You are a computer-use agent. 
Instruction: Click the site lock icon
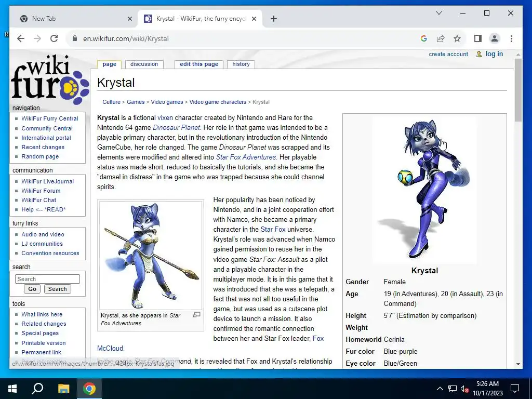tap(75, 38)
